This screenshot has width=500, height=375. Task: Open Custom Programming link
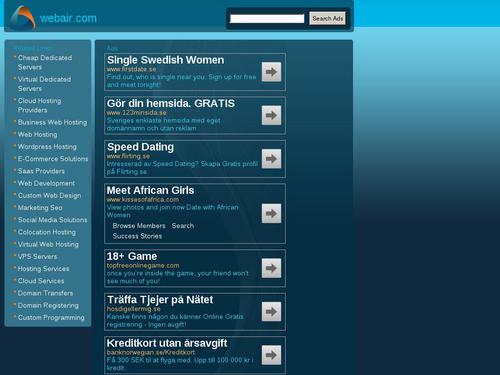click(x=51, y=318)
